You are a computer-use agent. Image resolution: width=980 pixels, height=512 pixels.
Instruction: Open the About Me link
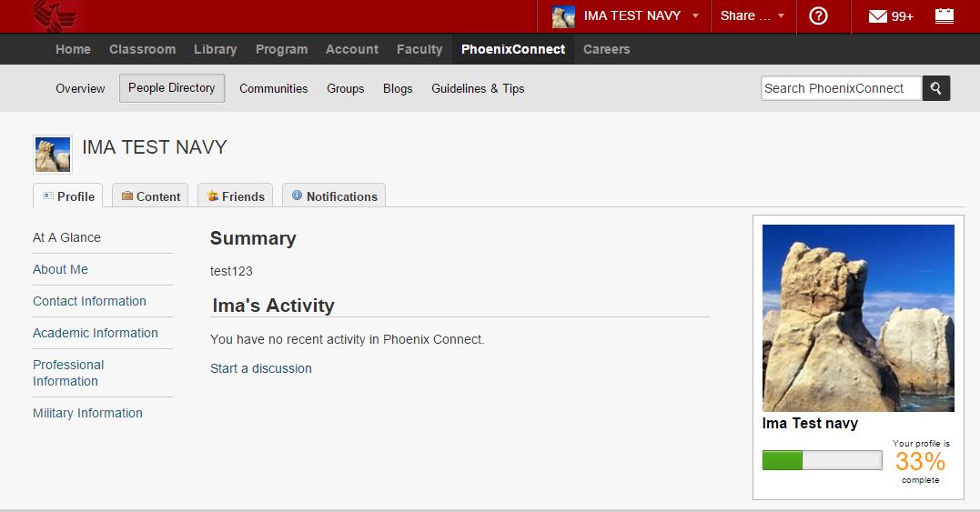pyautogui.click(x=60, y=269)
